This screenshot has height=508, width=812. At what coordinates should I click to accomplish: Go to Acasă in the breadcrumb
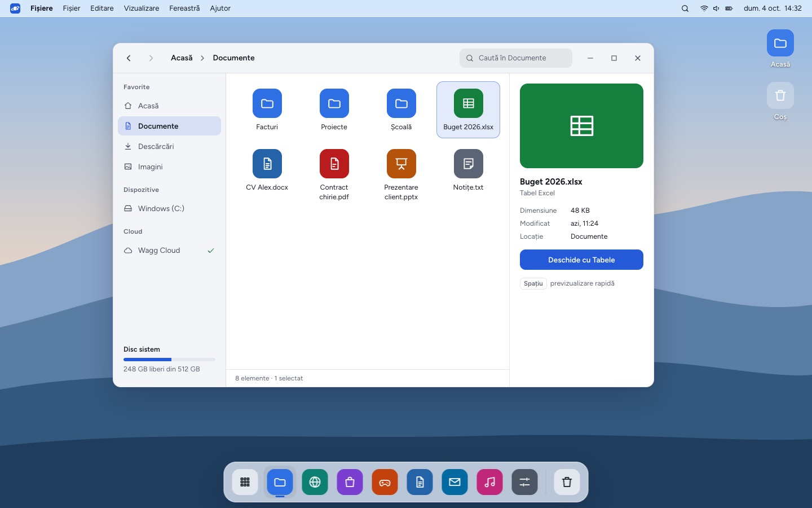coord(182,58)
